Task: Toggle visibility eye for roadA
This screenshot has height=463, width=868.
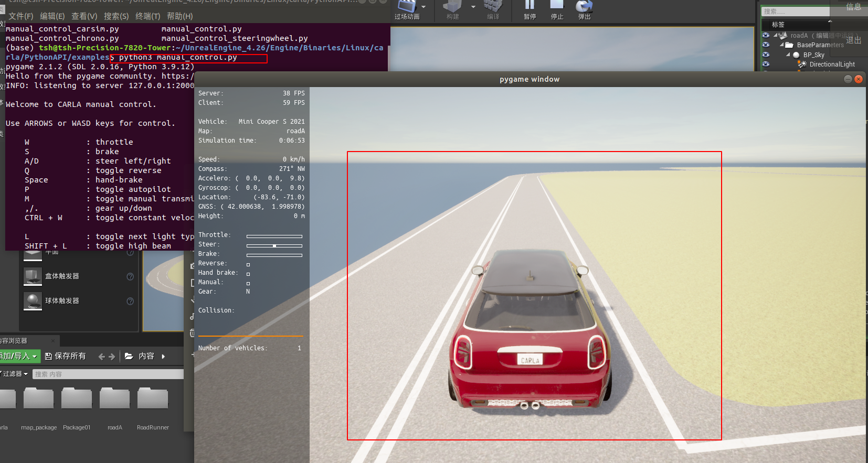Action: click(766, 35)
